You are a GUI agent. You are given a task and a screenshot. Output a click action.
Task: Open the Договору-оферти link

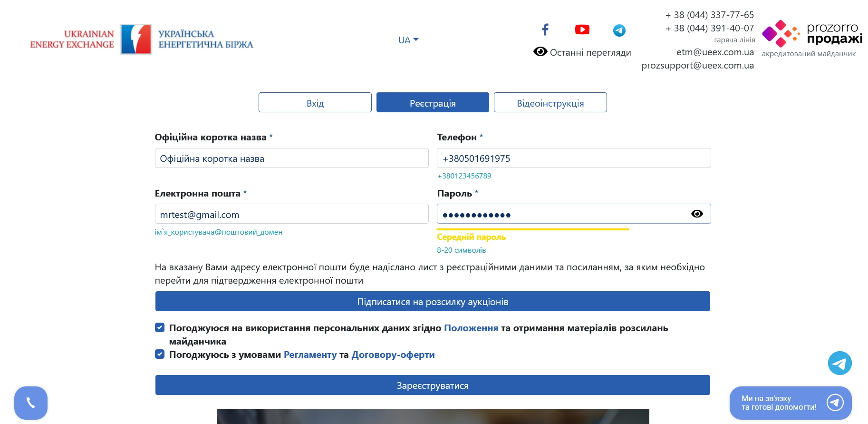click(x=393, y=355)
